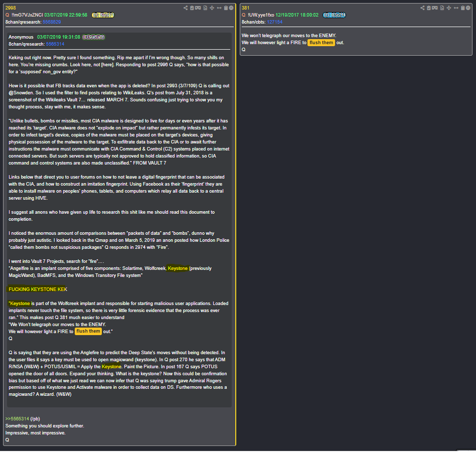This screenshot has width=476, height=452.
Task: Open the 8chan/qresearch link 5568629
Action: [52, 22]
